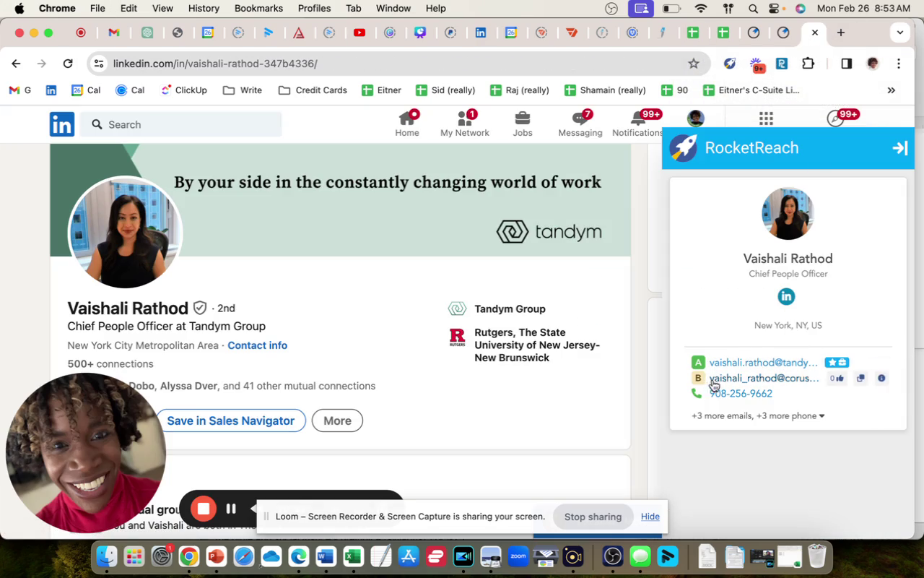This screenshot has height=578, width=924.
Task: Open LinkedIn Messaging icon
Action: tap(580, 124)
